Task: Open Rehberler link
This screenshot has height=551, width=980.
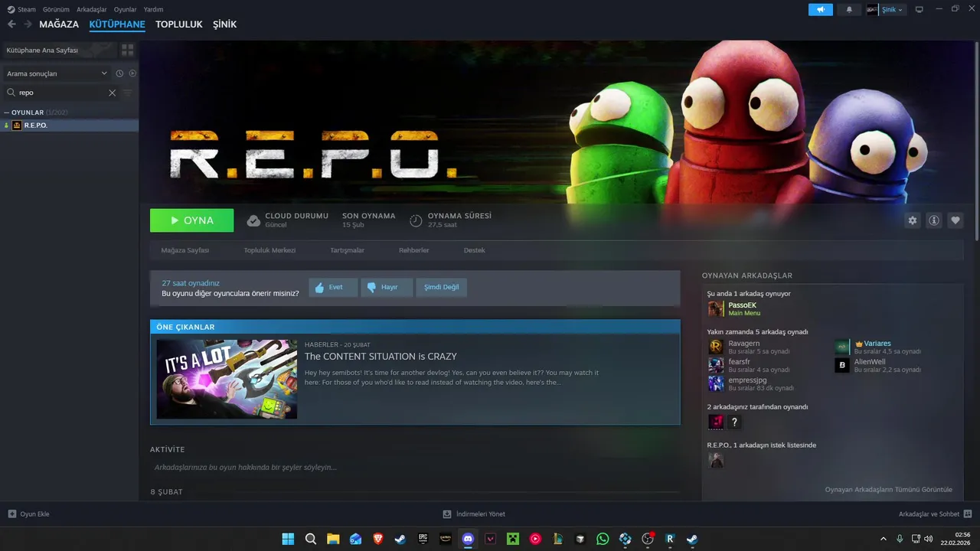Action: [414, 250]
